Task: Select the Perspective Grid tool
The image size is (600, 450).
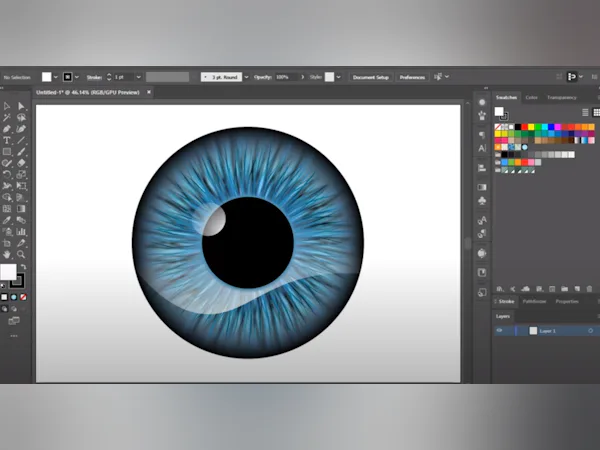Action: (21, 197)
